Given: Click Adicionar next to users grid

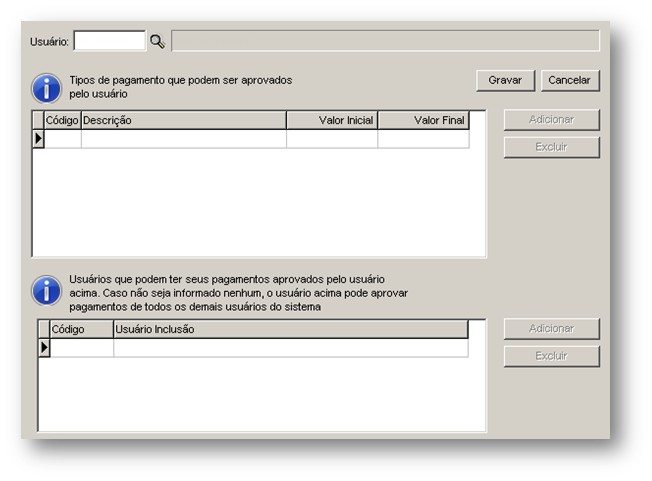Looking at the screenshot, I should pyautogui.click(x=551, y=329).
